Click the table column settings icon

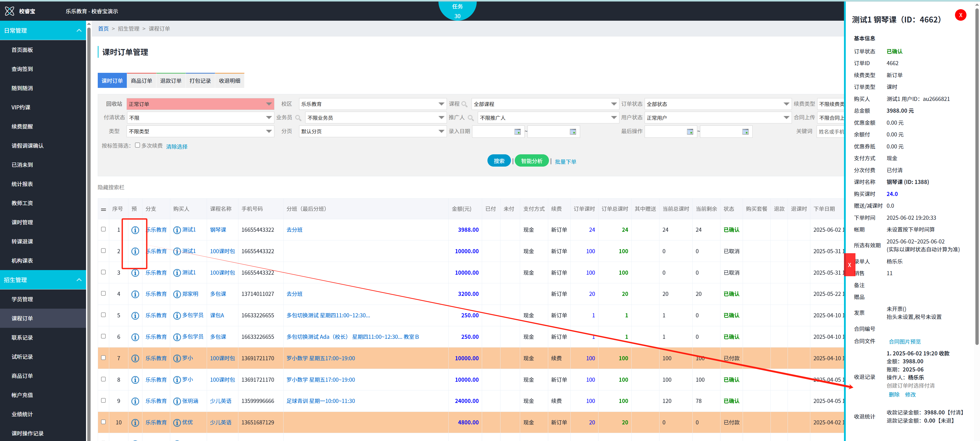[103, 210]
